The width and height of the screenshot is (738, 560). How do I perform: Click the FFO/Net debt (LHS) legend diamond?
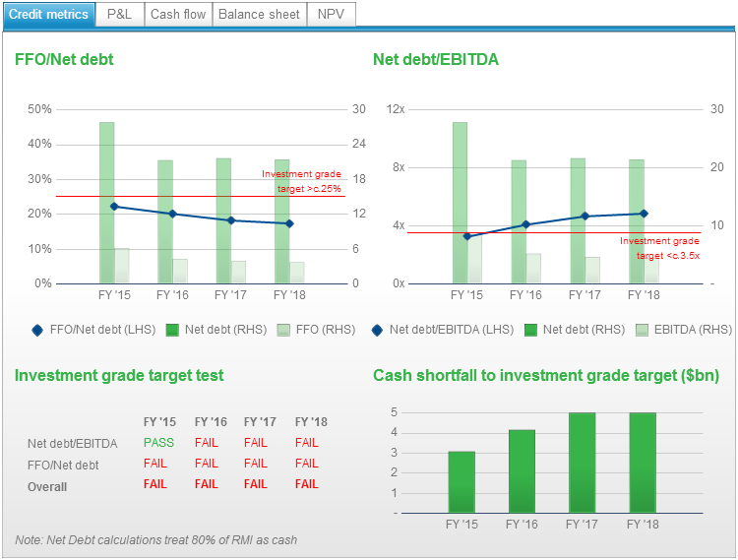click(x=37, y=331)
